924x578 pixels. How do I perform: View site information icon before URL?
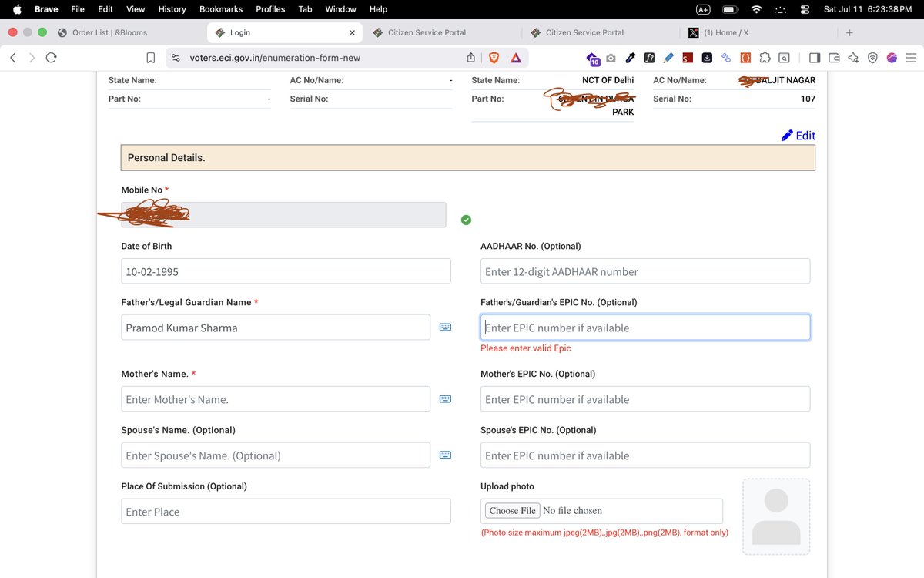pyautogui.click(x=176, y=58)
